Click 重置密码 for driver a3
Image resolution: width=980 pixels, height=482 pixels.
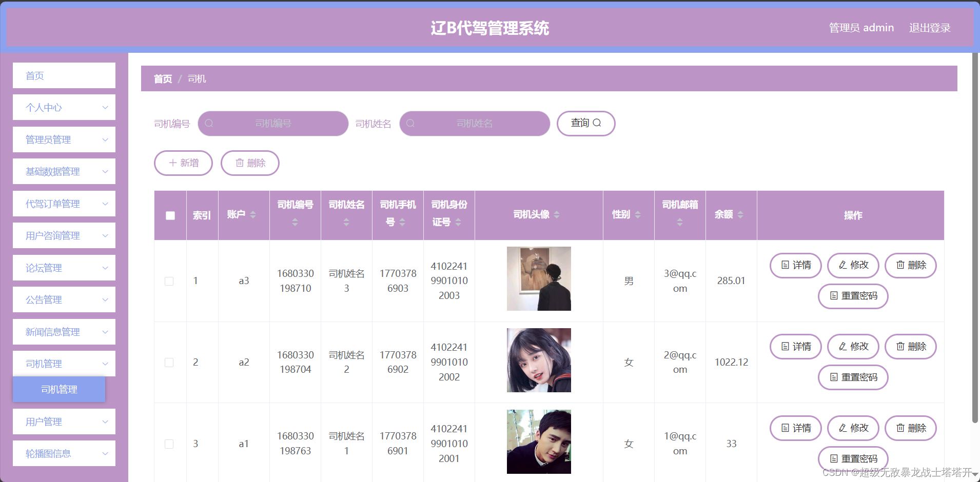pyautogui.click(x=853, y=296)
